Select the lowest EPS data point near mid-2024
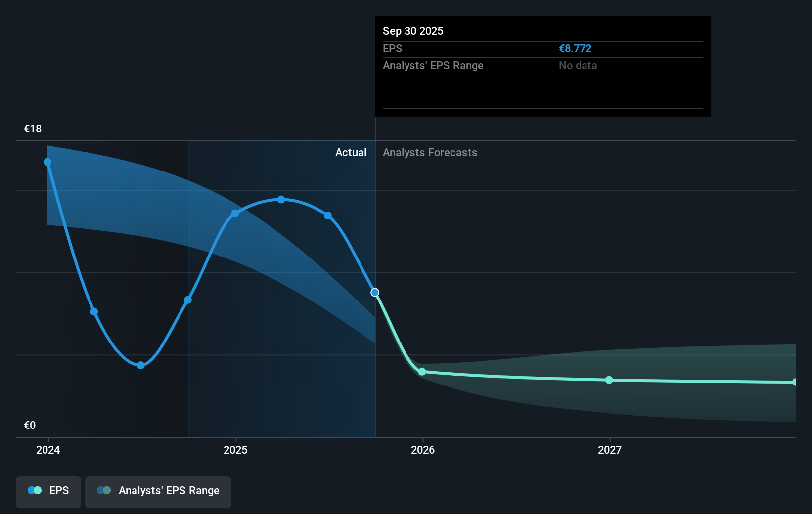812x514 pixels. point(140,365)
